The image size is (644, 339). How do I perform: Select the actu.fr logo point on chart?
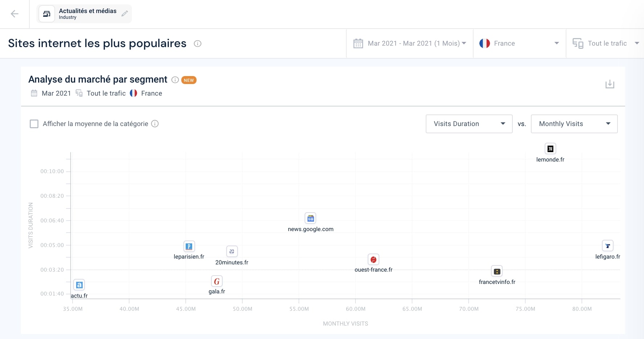click(79, 285)
